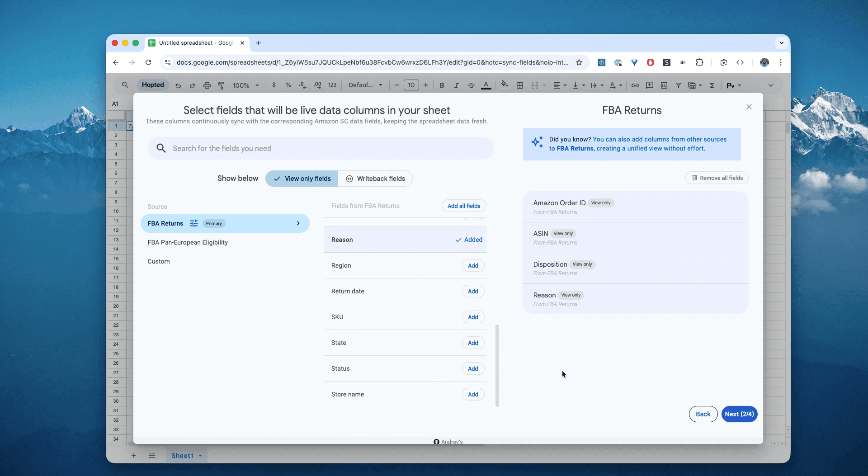
Task: Format as percent icon
Action: click(x=288, y=85)
